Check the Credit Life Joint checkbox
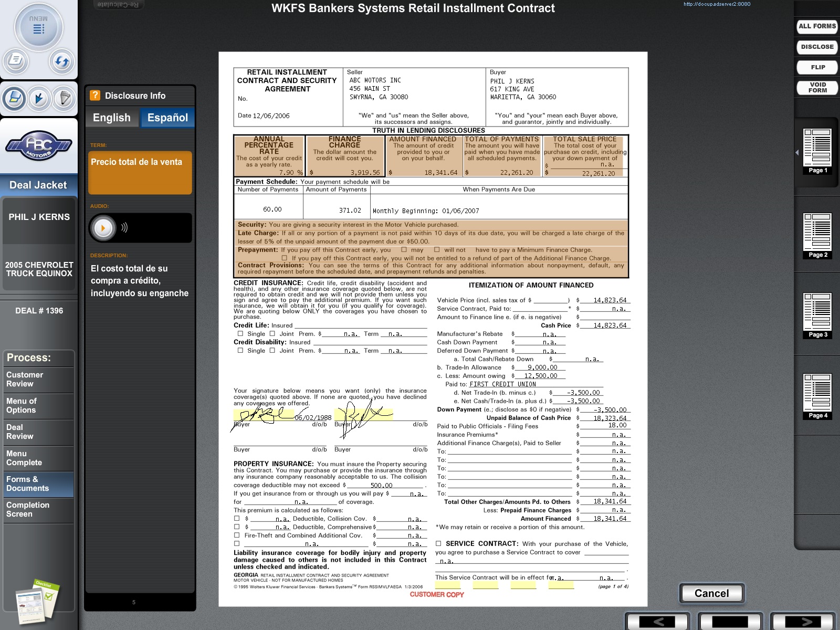The height and width of the screenshot is (630, 840). click(x=272, y=333)
